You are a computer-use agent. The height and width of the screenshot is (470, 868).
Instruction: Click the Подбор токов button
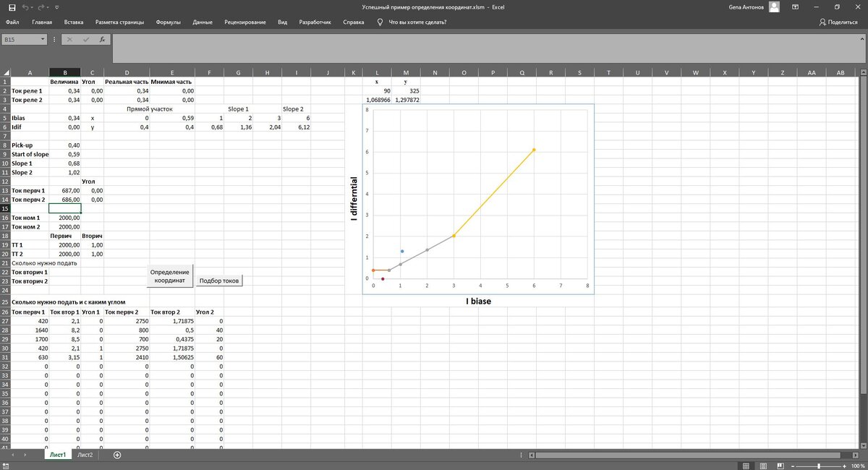pyautogui.click(x=221, y=280)
